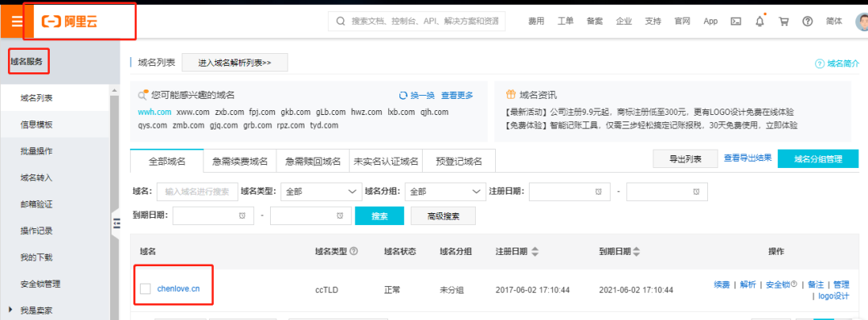Click the clock icon in second 注册日期 field
This screenshot has height=320, width=868.
(x=696, y=191)
